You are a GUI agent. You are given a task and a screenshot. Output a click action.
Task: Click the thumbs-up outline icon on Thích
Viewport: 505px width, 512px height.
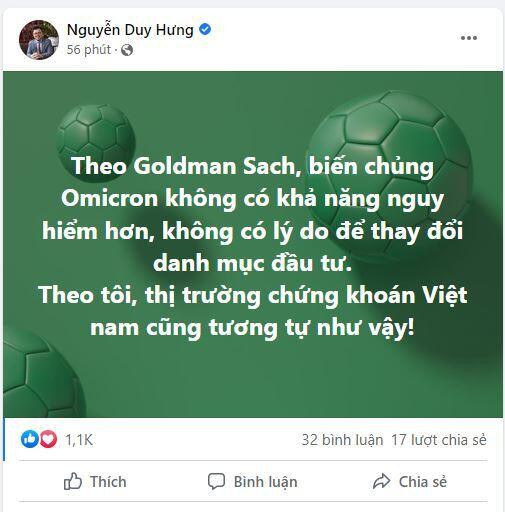pos(72,481)
